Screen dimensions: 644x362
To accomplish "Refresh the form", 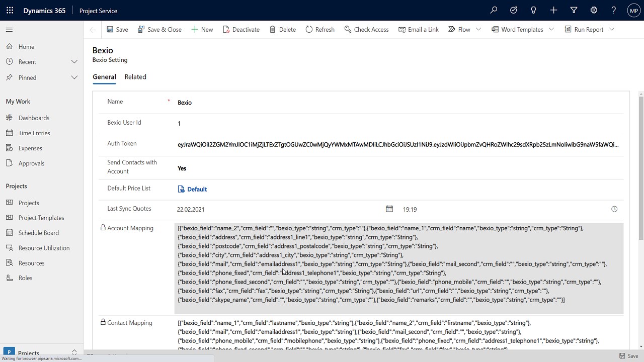I will click(x=320, y=30).
